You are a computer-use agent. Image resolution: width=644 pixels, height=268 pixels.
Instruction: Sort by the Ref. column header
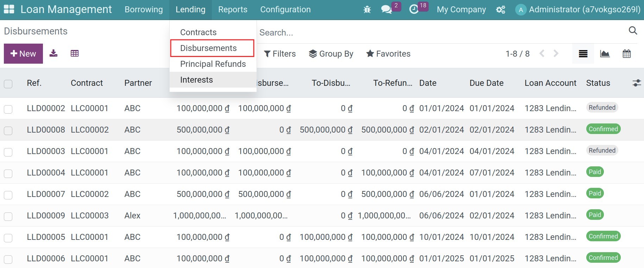pos(34,83)
